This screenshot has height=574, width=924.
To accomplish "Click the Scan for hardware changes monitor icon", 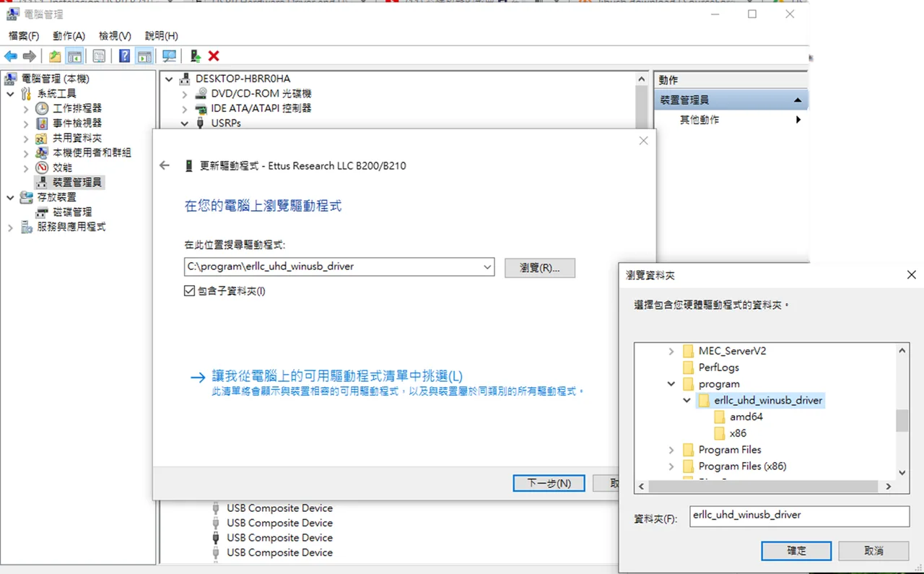I will tap(169, 56).
